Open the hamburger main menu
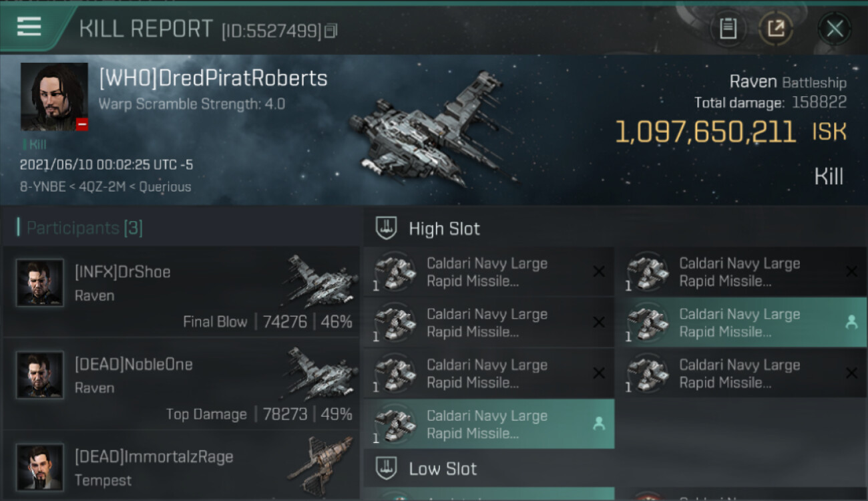 coord(29,27)
